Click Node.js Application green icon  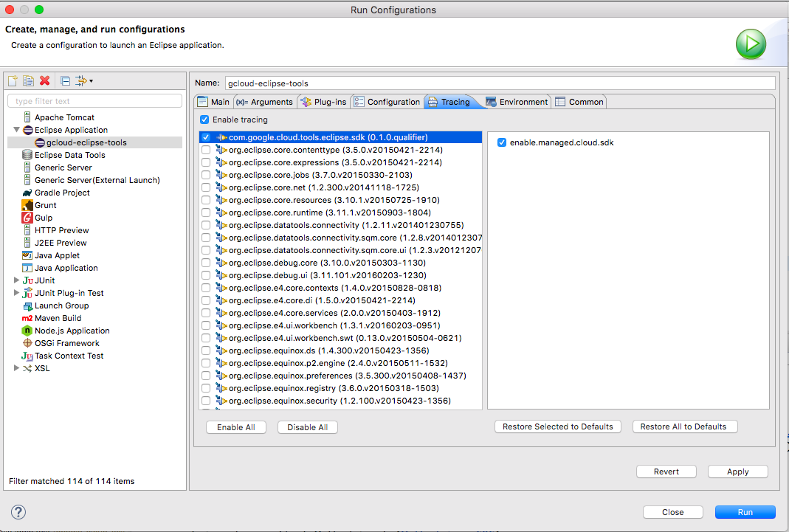click(x=27, y=331)
